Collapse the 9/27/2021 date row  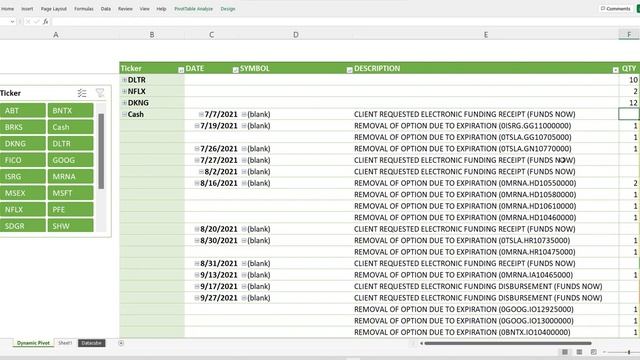(197, 298)
